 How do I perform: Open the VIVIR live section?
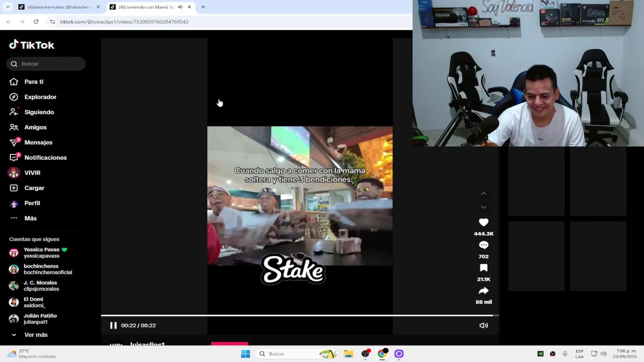click(32, 172)
